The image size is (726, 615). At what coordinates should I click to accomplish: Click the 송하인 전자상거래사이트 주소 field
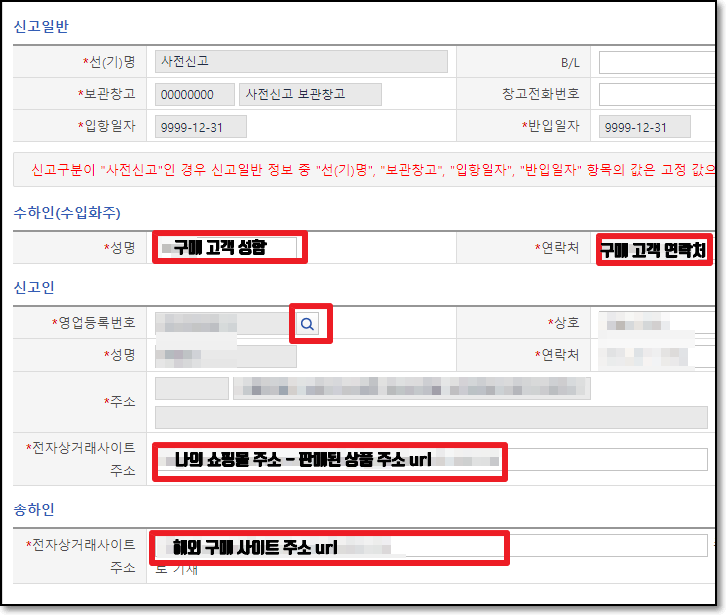(x=431, y=546)
